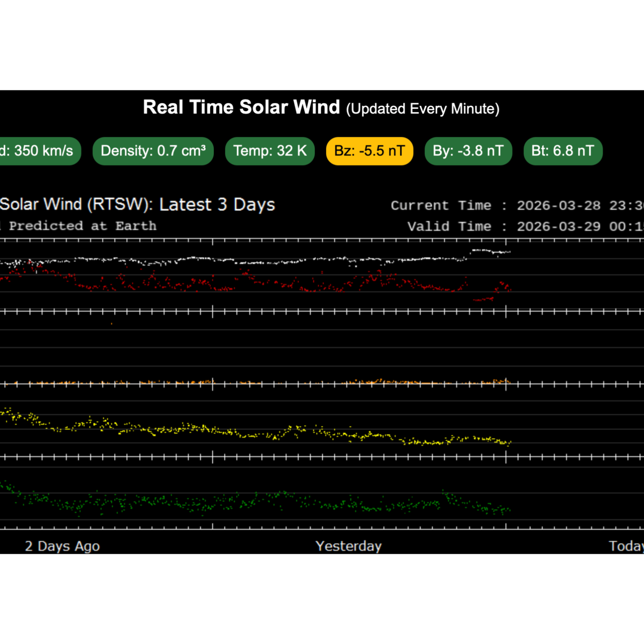The image size is (644, 644).
Task: Click the Bt 6.8 nT badge
Action: coord(563,151)
